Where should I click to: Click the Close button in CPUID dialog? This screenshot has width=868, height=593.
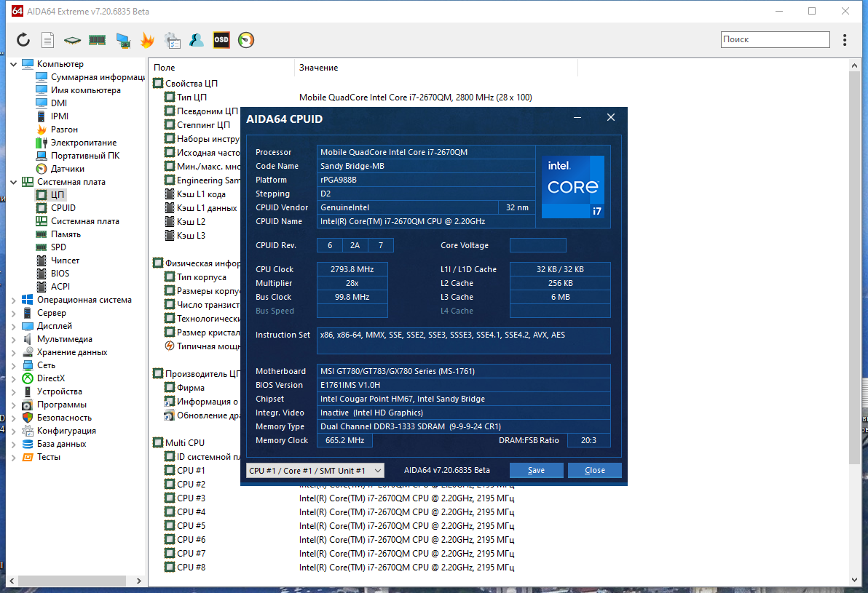pos(594,470)
